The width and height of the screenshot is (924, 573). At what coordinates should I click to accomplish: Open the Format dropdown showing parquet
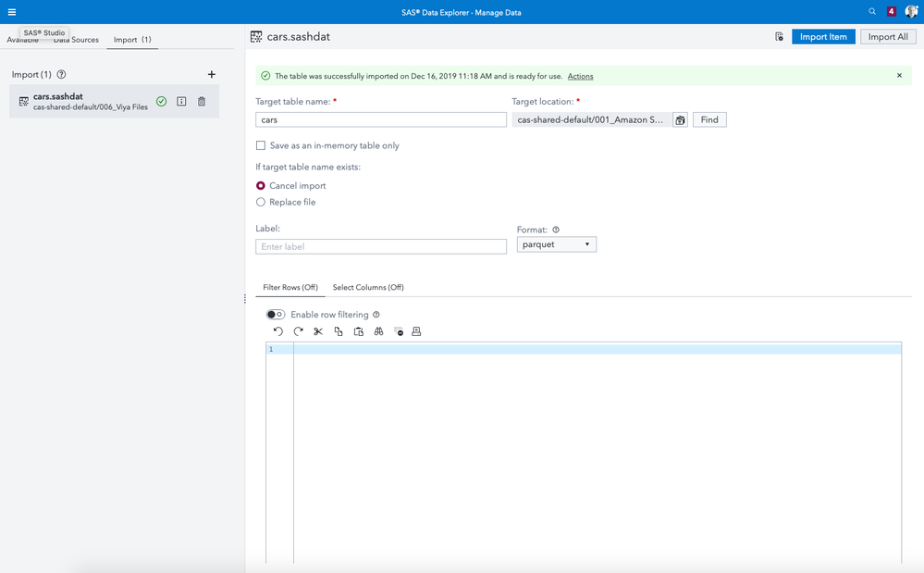(556, 244)
